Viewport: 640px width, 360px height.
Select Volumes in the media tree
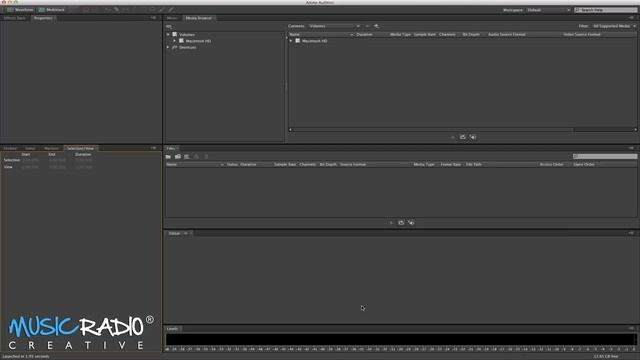(187, 35)
